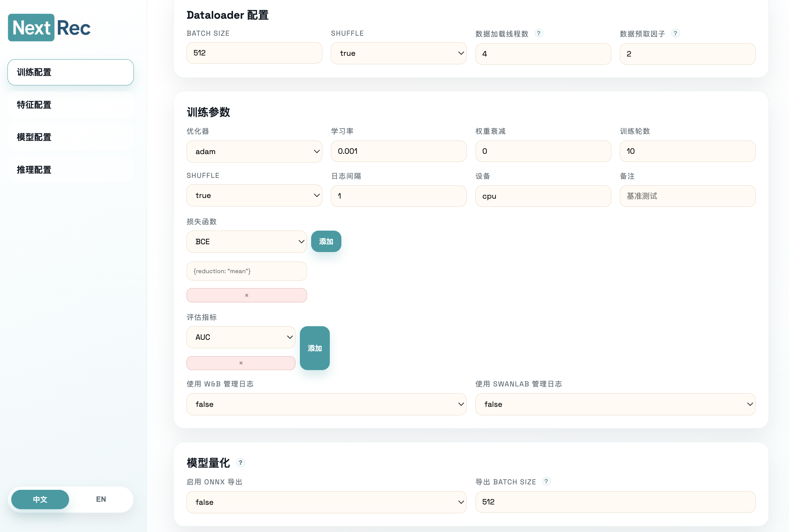Click 添加 button next to AUC metric
Image resolution: width=789 pixels, height=532 pixels.
315,348
